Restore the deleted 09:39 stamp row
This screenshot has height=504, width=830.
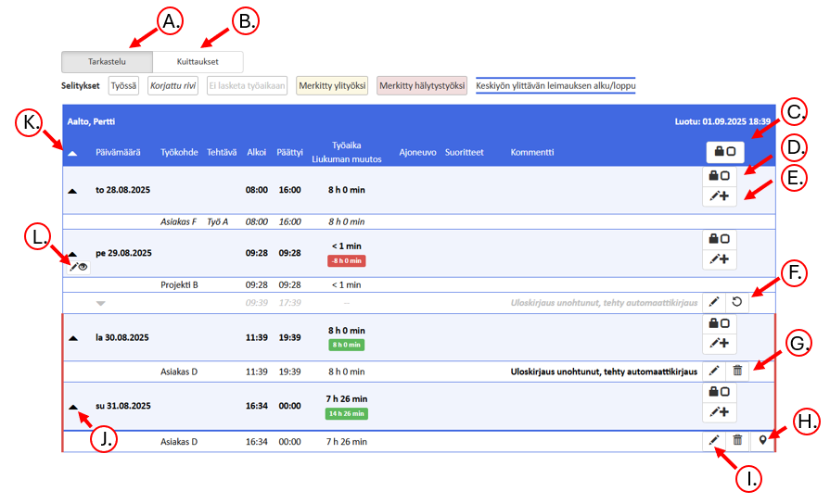tap(737, 302)
